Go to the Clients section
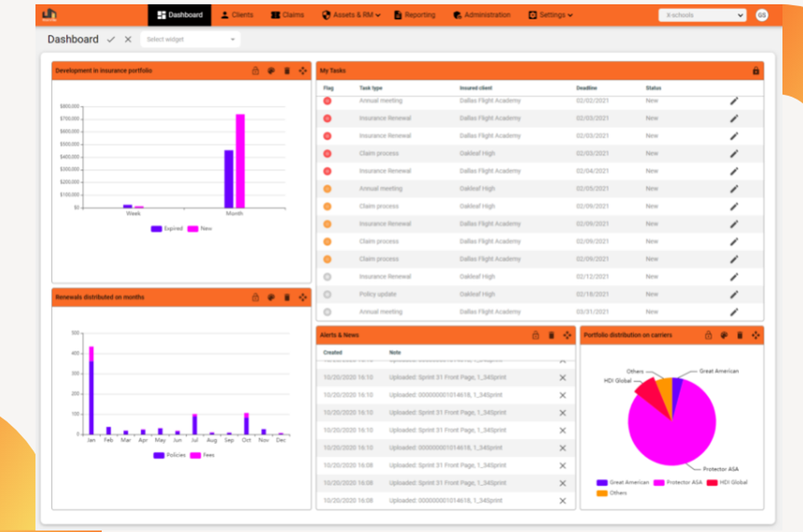This screenshot has width=803, height=532. 237,14
